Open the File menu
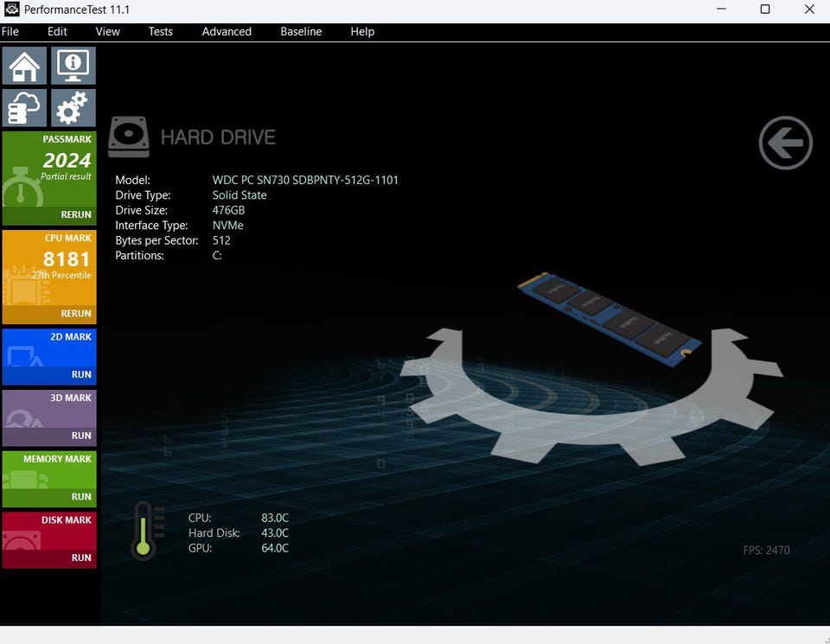The height and width of the screenshot is (644, 830). (x=10, y=32)
